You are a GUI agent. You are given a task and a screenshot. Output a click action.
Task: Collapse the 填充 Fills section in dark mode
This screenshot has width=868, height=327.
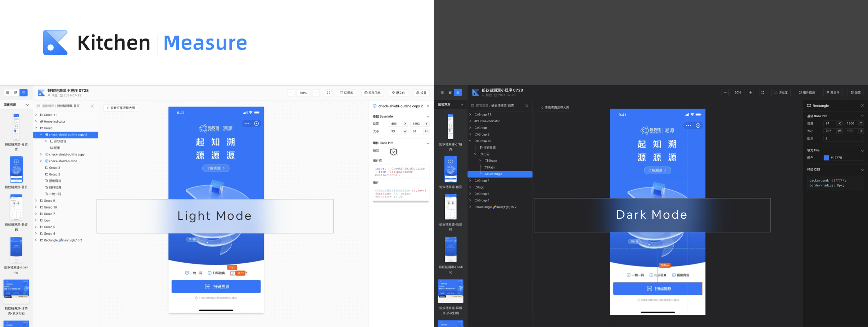click(x=862, y=150)
